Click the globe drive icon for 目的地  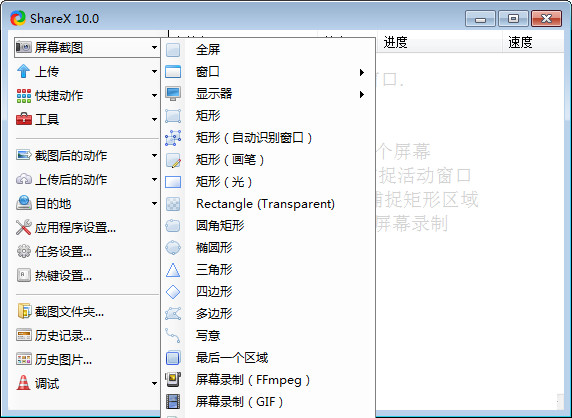coord(24,203)
